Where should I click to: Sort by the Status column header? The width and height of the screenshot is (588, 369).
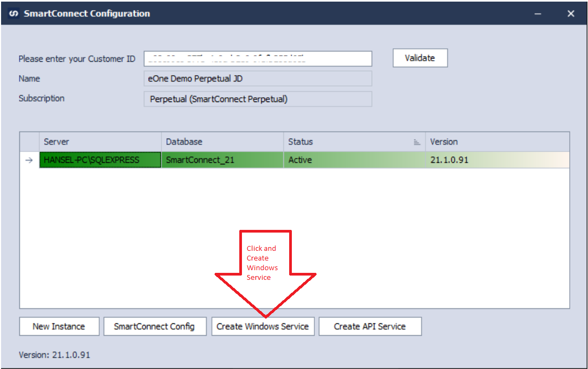coord(355,142)
